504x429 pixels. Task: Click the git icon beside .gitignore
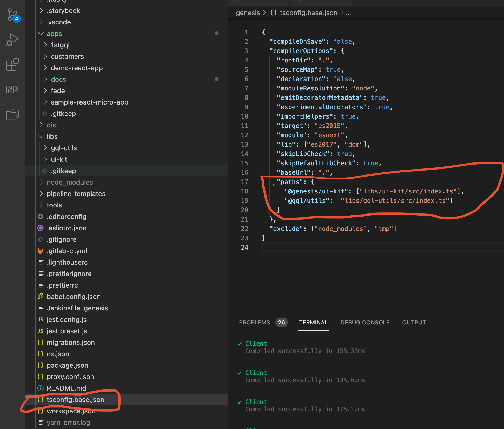pyautogui.click(x=41, y=239)
